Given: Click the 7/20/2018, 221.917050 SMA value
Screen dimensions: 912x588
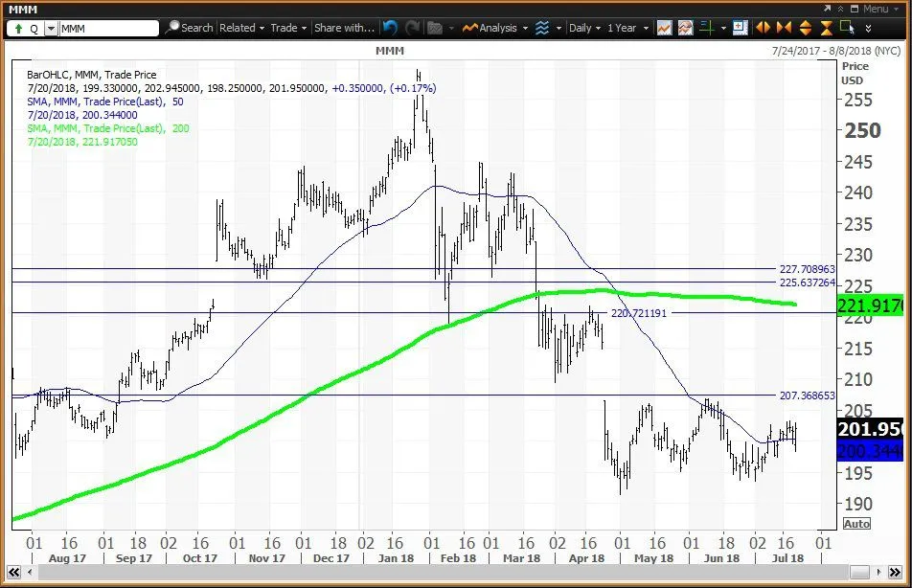Looking at the screenshot, I should click(82, 142).
